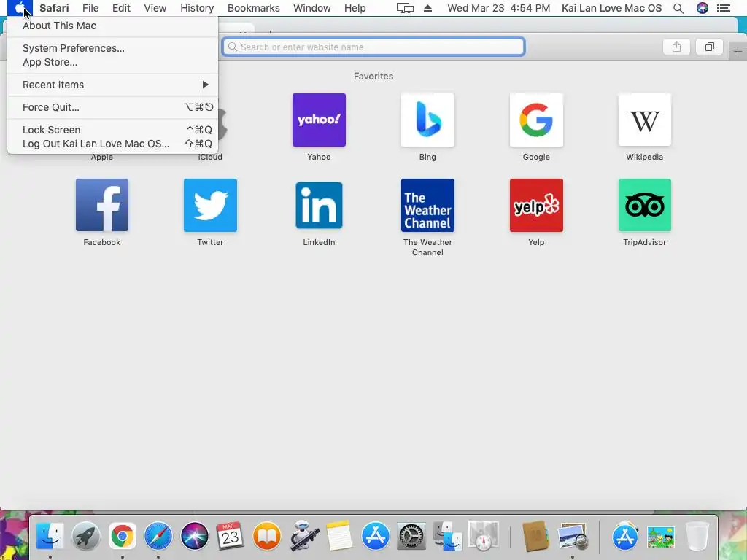
Task: Open System Preferences gear in Dock
Action: (411, 536)
